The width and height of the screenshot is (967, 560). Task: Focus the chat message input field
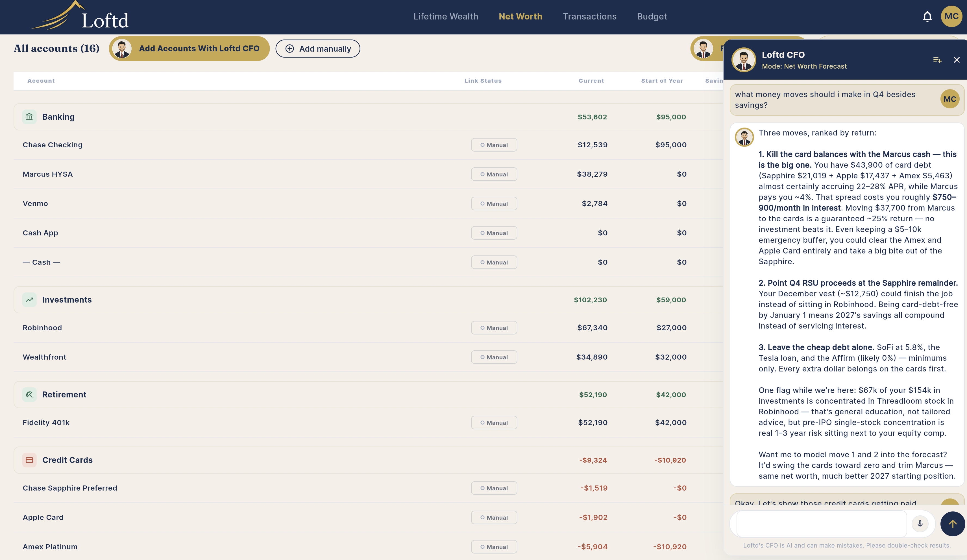tap(822, 524)
